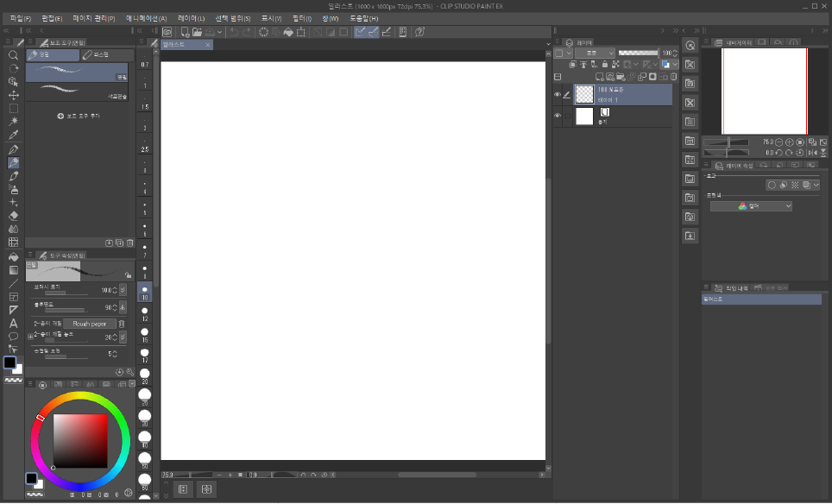Select the Figure line tool

[13, 283]
